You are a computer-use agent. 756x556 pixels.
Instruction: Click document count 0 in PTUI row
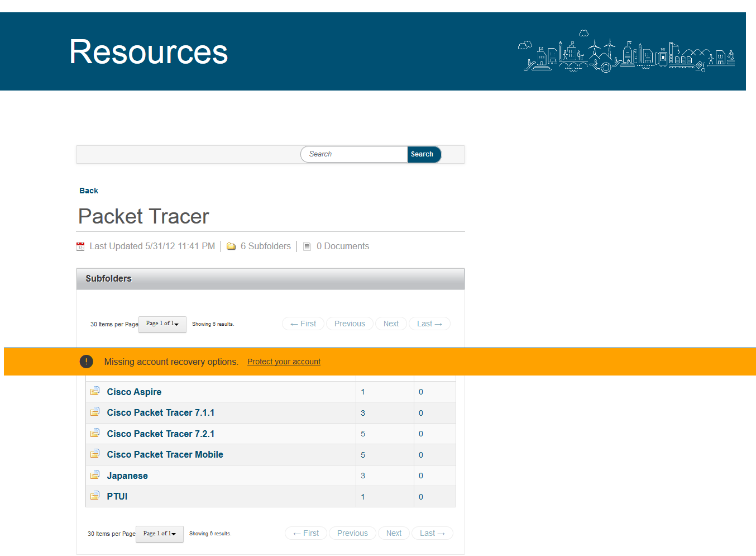(x=421, y=497)
